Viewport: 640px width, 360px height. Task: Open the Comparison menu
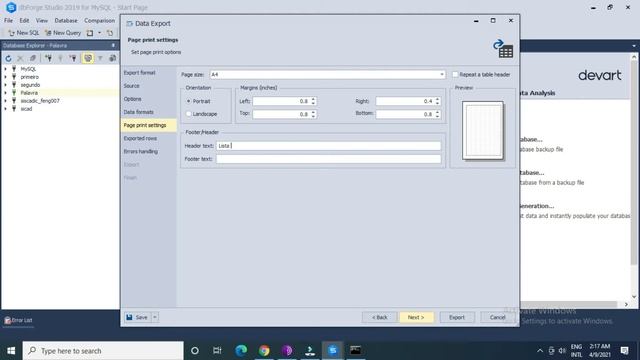pos(100,20)
